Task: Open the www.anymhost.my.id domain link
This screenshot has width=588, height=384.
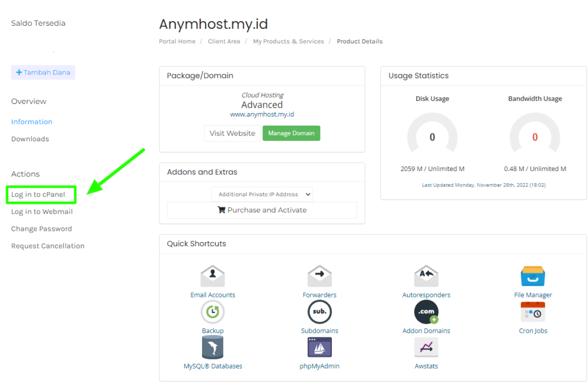Action: click(x=262, y=114)
